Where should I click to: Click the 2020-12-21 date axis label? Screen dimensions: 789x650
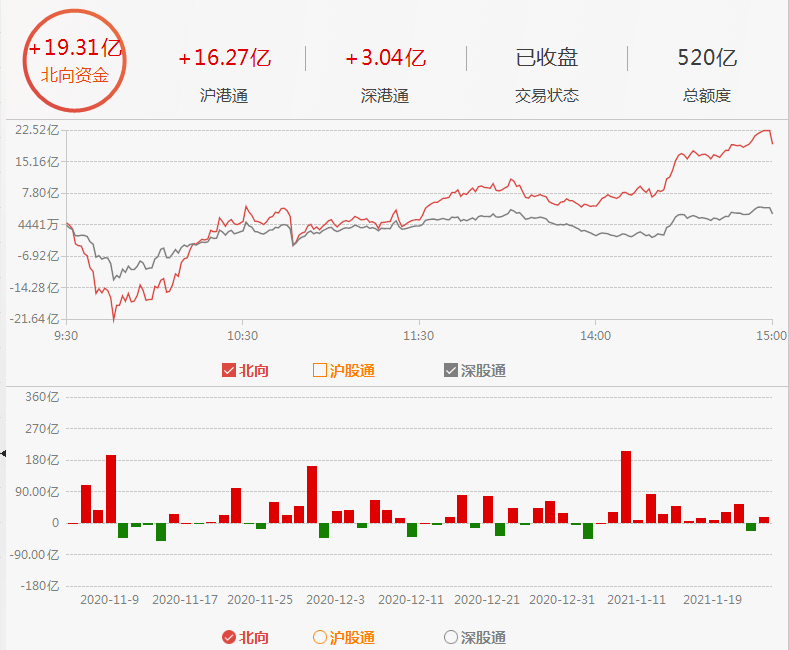coord(487,600)
